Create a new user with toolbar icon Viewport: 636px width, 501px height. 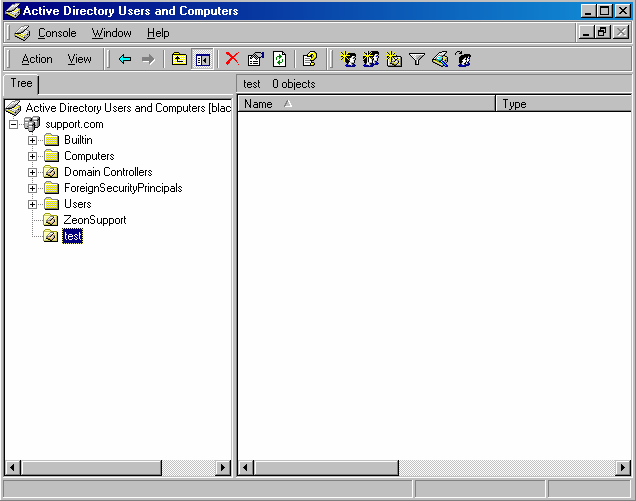pos(348,59)
